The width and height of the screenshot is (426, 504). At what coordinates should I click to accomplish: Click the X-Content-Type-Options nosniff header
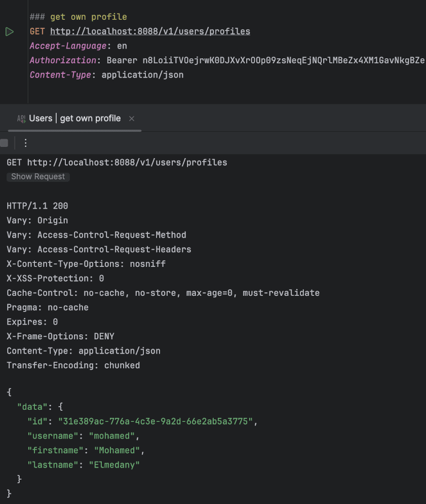click(86, 264)
